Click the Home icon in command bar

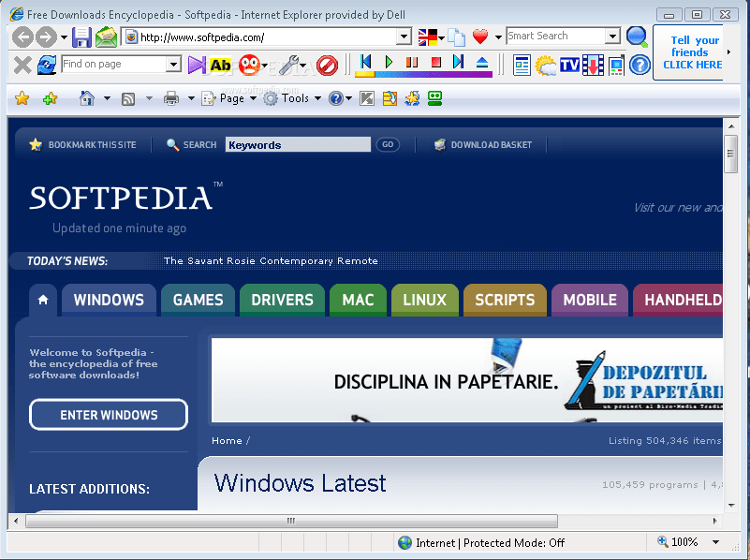(86, 98)
